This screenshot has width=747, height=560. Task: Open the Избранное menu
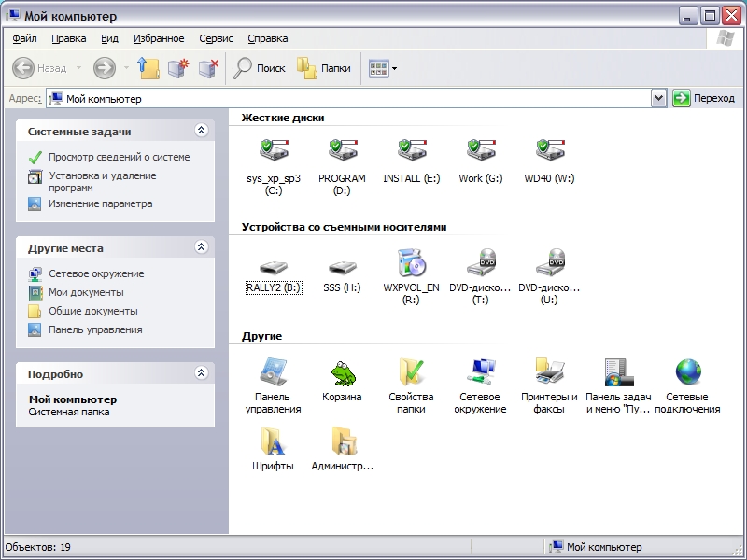(159, 38)
